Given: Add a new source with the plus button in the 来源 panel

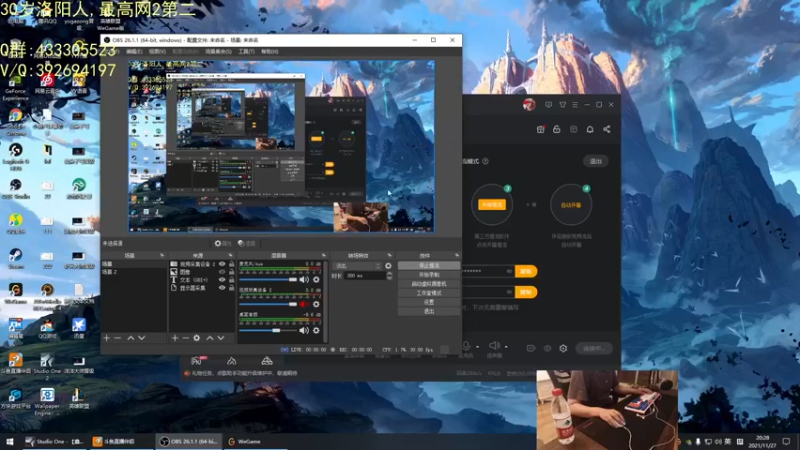Looking at the screenshot, I should tap(174, 338).
